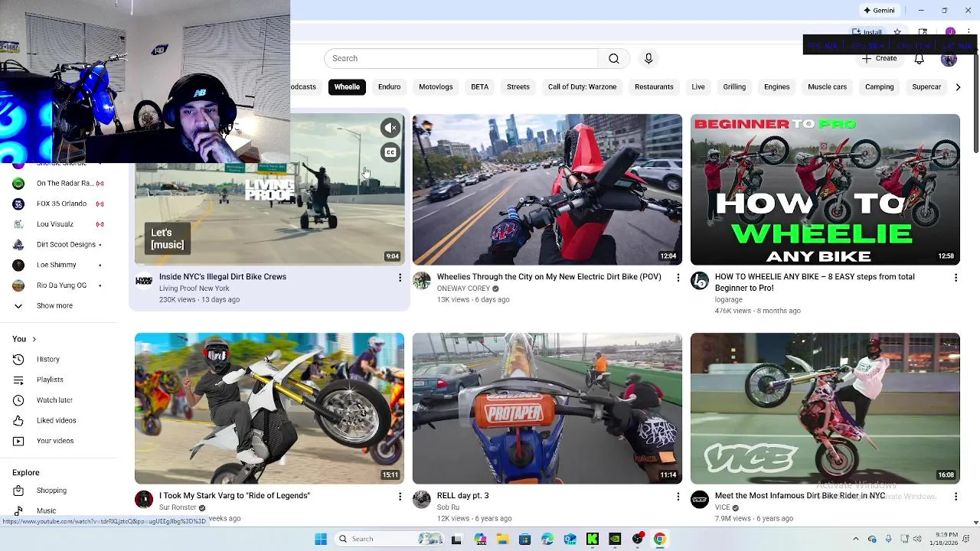Open options for Wheelies Through the City video
The image size is (980, 551).
(x=678, y=278)
